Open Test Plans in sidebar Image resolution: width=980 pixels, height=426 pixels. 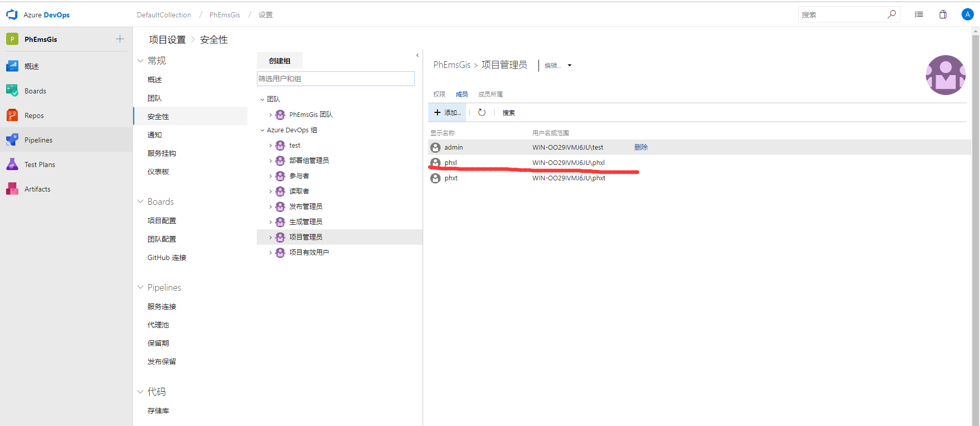[x=39, y=164]
